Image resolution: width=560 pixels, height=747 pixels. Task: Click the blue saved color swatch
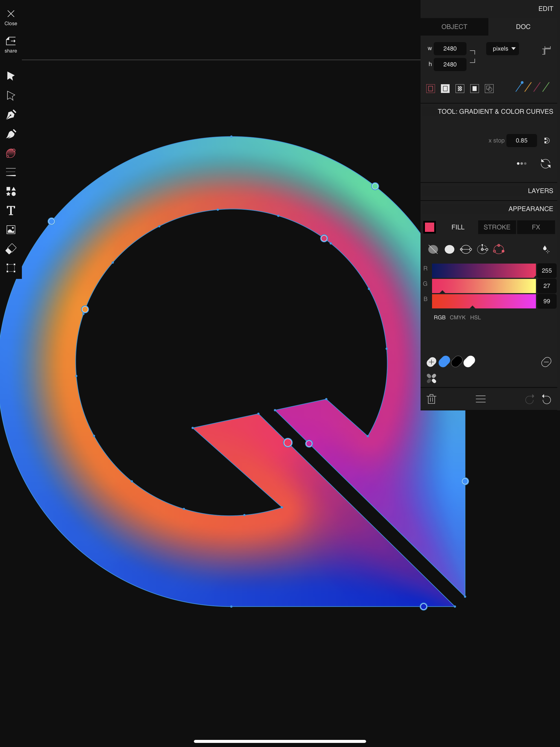point(444,362)
